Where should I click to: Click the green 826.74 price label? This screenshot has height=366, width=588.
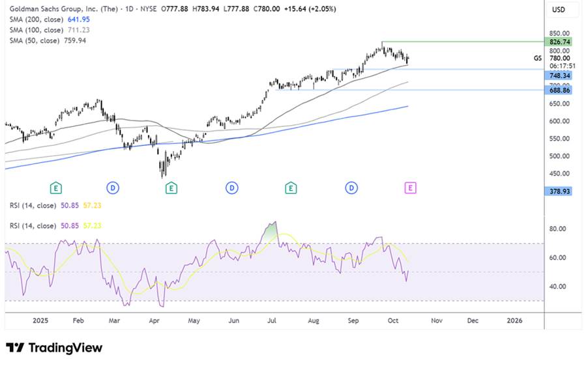(559, 42)
